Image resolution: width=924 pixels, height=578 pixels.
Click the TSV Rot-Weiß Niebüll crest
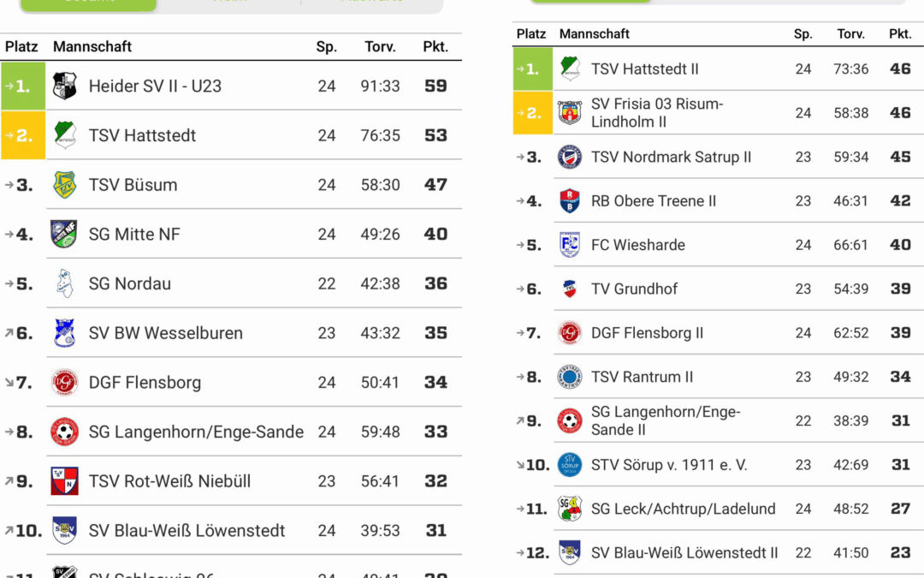click(x=64, y=481)
